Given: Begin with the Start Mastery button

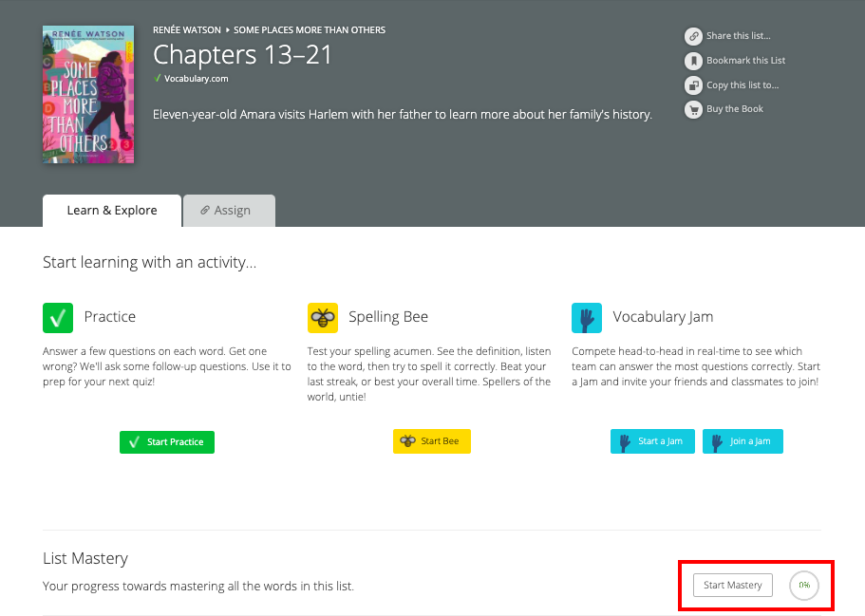Looking at the screenshot, I should click(732, 586).
